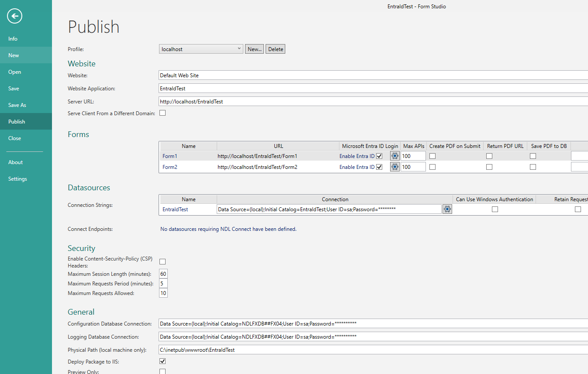
Task: Go to the Info page
Action: [x=13, y=38]
